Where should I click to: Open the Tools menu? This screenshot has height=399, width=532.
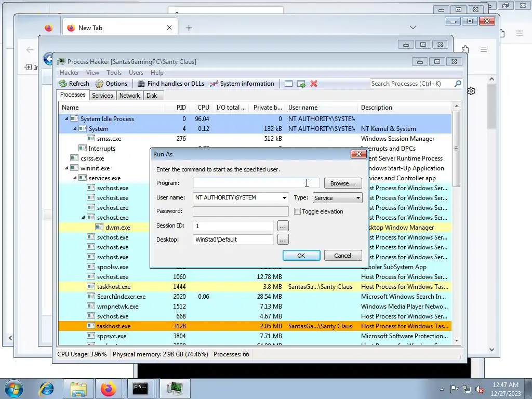pos(114,73)
